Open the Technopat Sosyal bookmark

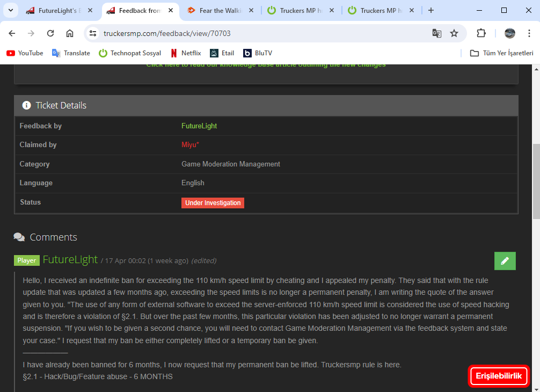pos(130,53)
